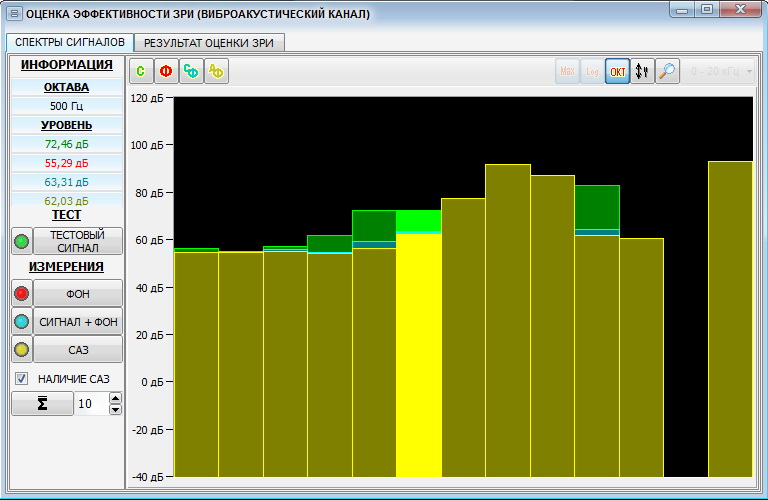Click the vertical axis scale arrows icon
768x500 pixels.
(x=643, y=72)
